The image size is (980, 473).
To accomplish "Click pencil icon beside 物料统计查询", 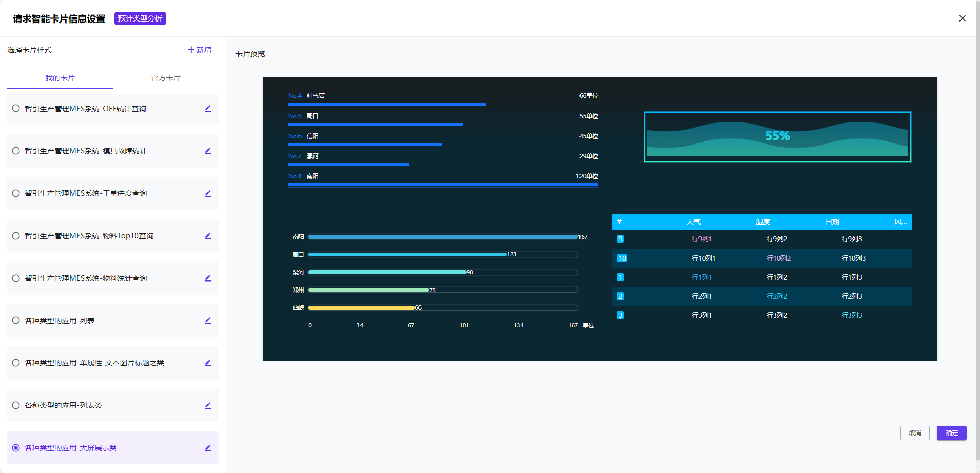I will click(x=208, y=278).
